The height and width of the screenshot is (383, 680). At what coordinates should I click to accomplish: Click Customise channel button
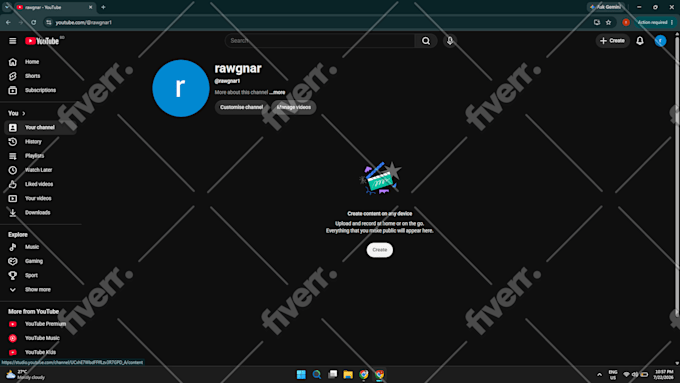click(x=241, y=107)
